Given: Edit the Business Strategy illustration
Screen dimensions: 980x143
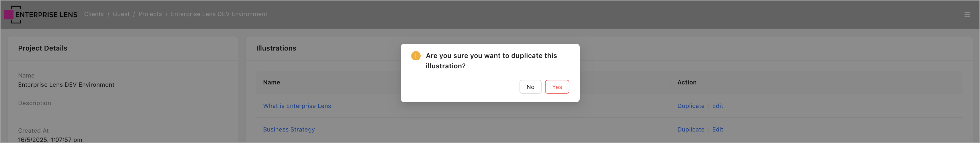Looking at the screenshot, I should coord(717,130).
